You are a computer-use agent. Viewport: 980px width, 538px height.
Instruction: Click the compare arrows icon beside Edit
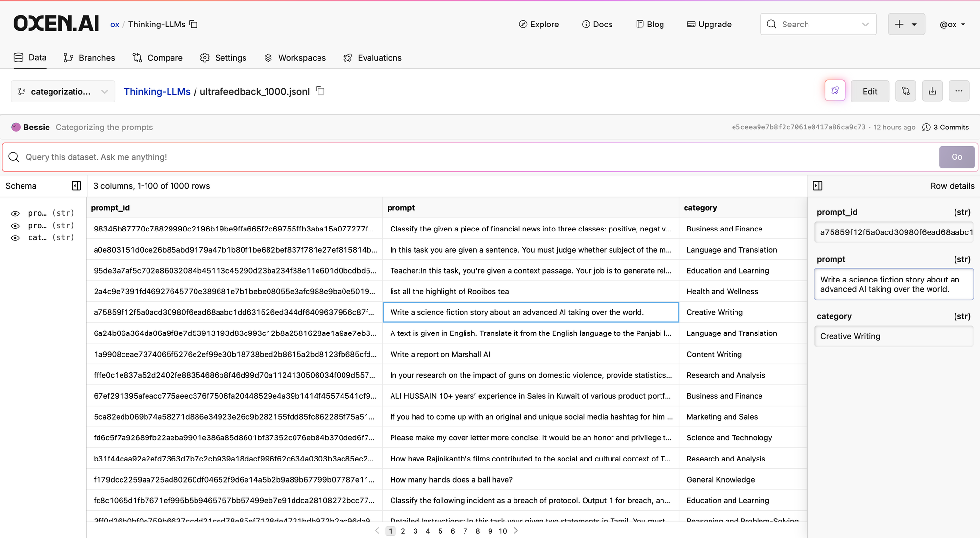point(906,91)
